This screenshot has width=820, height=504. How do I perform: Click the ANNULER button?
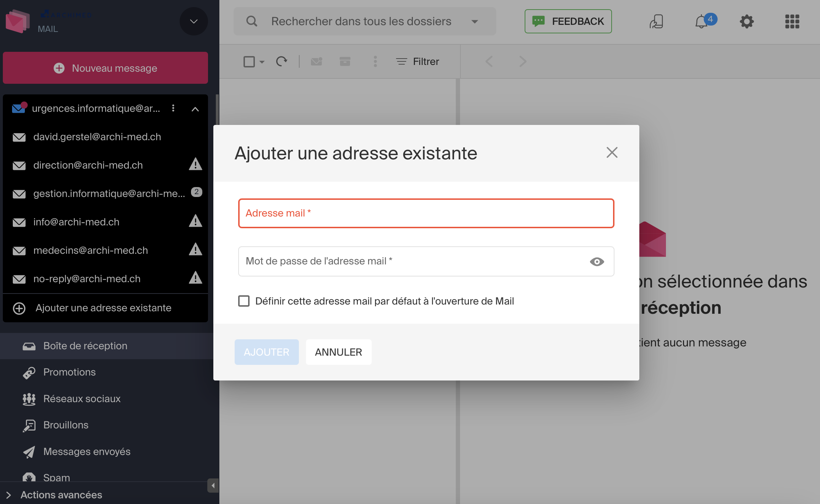pos(338,352)
